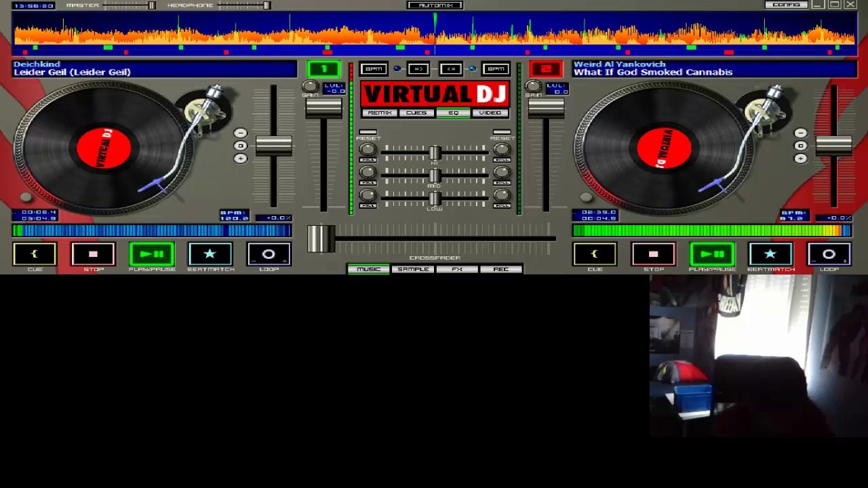Click the Cue button on deck 2

(595, 254)
